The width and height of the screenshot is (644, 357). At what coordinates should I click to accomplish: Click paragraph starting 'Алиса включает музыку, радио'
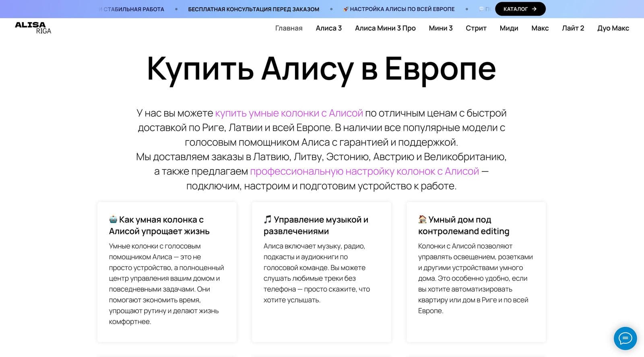tap(317, 273)
